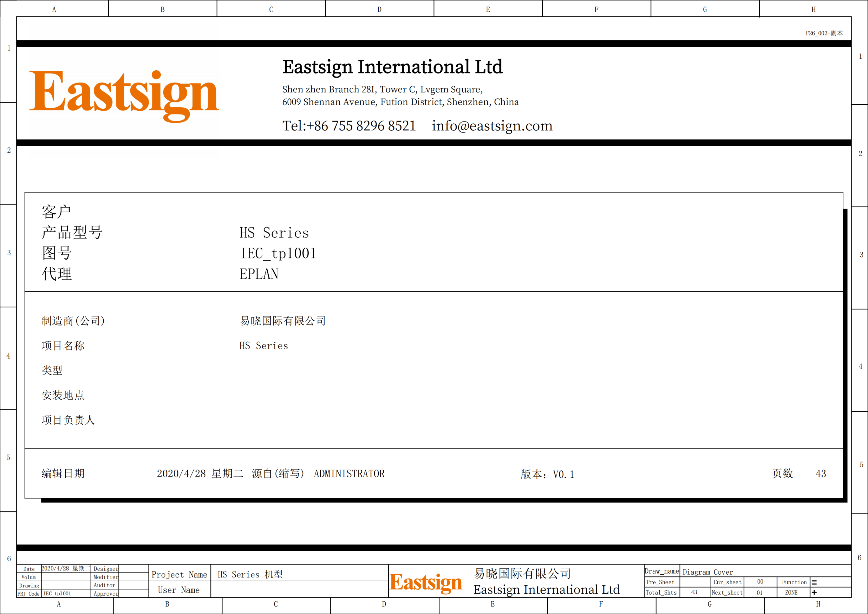Click the Tel:+86 755 8296 8521 number
Image resolution: width=868 pixels, height=614 pixels.
click(349, 126)
